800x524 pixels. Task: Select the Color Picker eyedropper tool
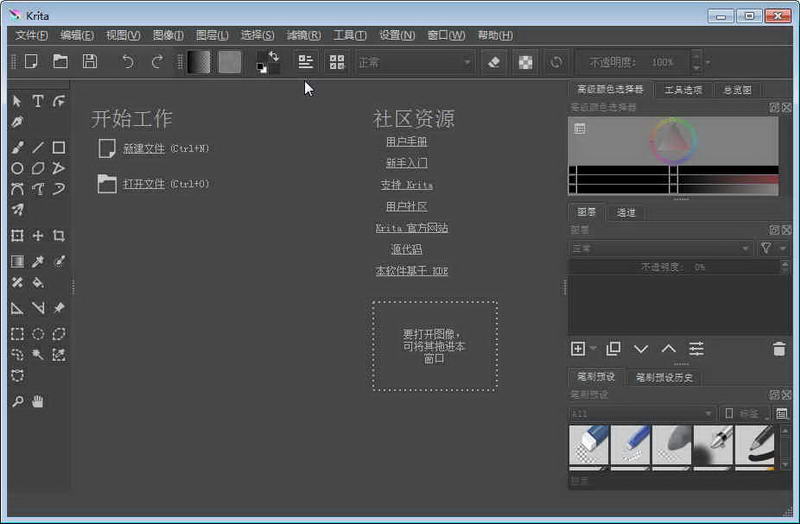tap(38, 261)
